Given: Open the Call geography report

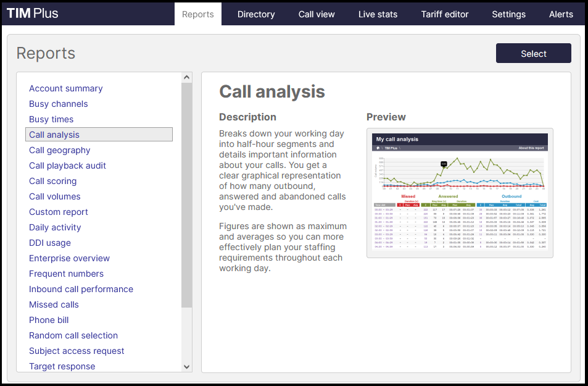Looking at the screenshot, I should click(59, 150).
